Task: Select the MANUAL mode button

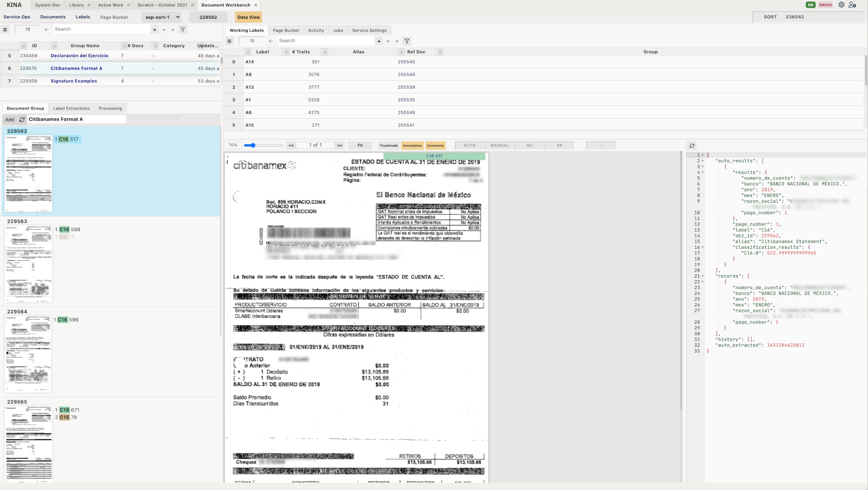Action: pos(499,145)
